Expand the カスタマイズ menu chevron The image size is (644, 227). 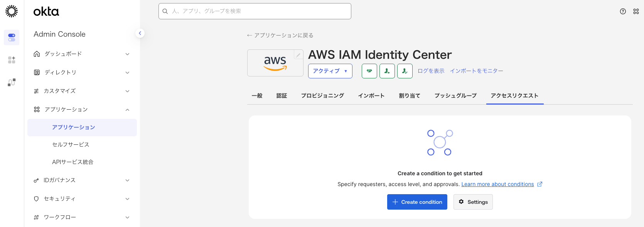coord(127,91)
